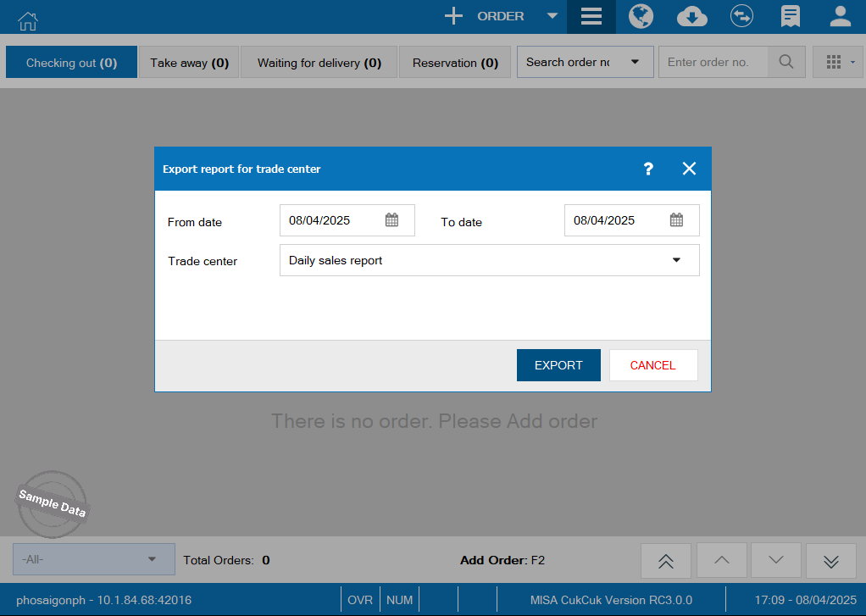Click the cloud download icon
Viewport: 866px width, 616px height.
[x=692, y=17]
